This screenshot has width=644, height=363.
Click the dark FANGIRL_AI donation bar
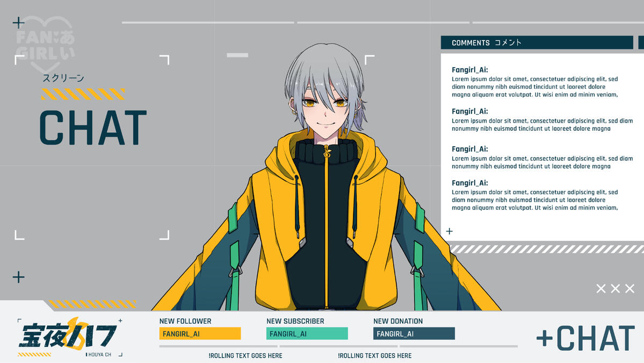click(x=414, y=333)
